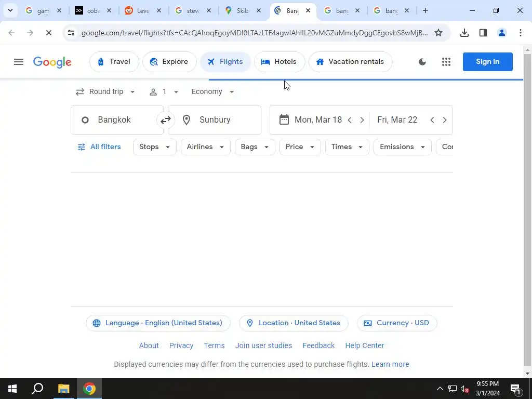Open the Privacy link

pyautogui.click(x=181, y=345)
